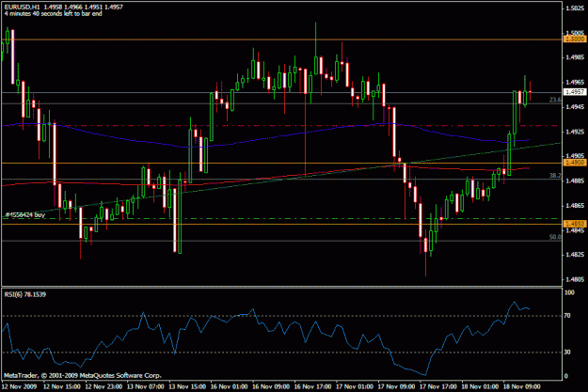The image size is (588, 392).
Task: Click the RSI 100 scale label
Action: pos(569,292)
